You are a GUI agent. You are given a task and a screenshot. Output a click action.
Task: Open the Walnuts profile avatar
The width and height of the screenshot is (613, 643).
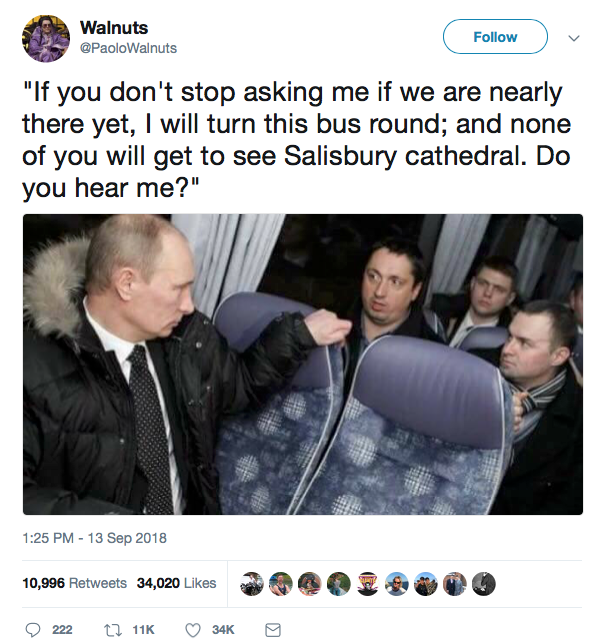point(46,39)
